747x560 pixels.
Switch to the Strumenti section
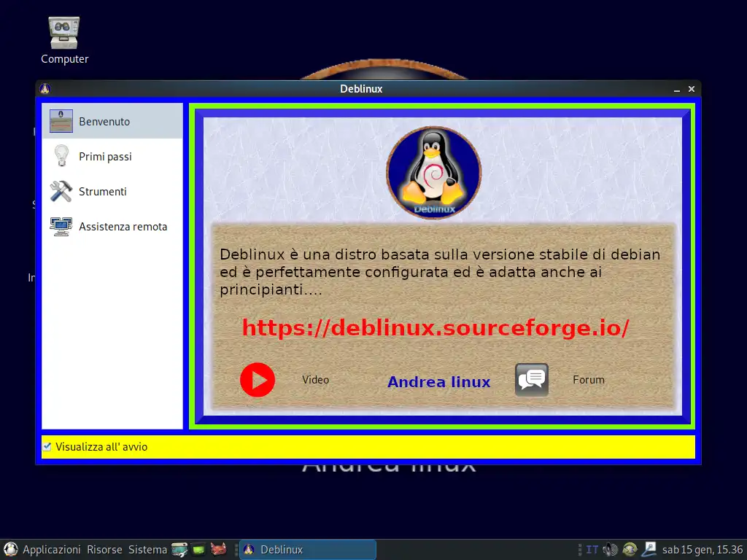pyautogui.click(x=112, y=192)
